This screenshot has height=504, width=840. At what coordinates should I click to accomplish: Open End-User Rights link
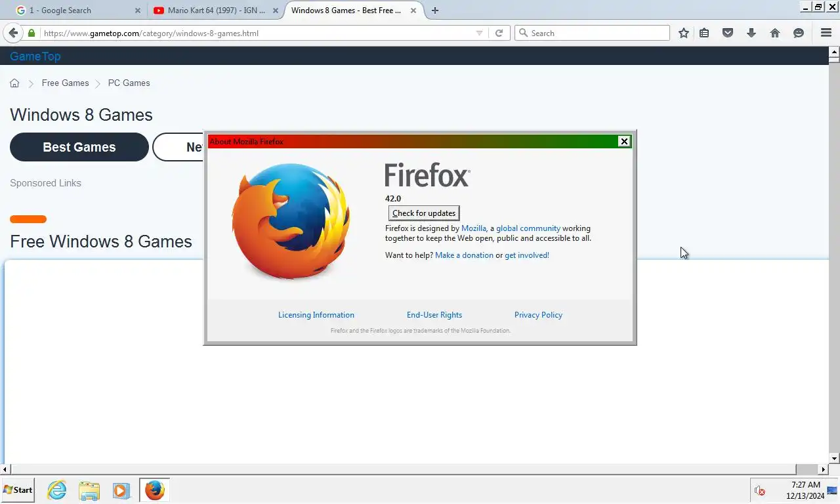point(434,315)
